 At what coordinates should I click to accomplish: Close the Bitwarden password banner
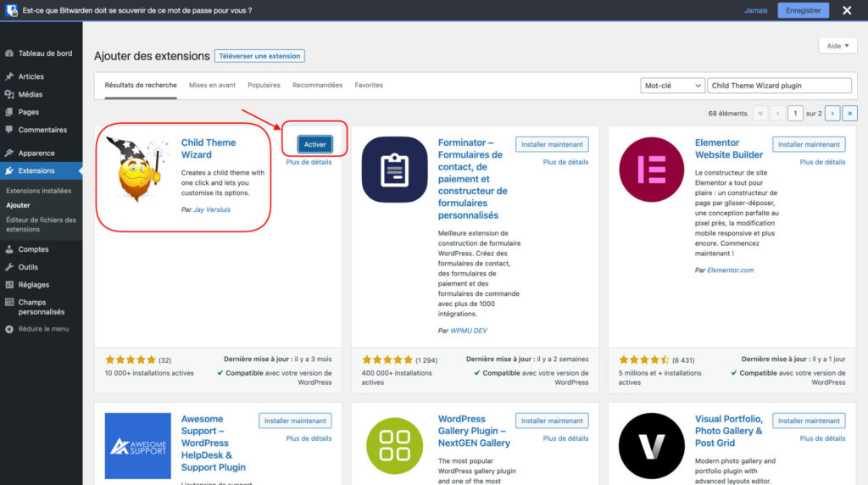coord(847,10)
